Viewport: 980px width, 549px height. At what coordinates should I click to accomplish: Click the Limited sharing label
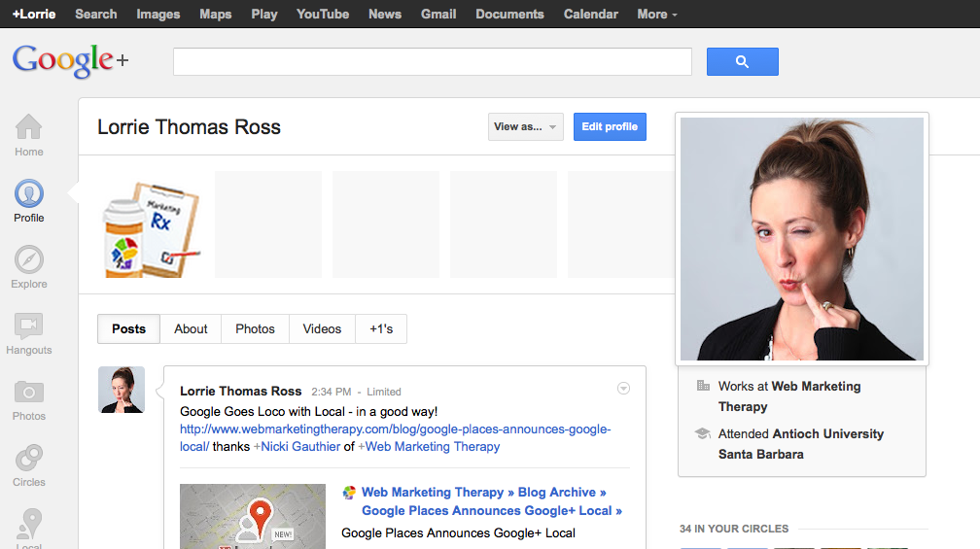click(384, 392)
